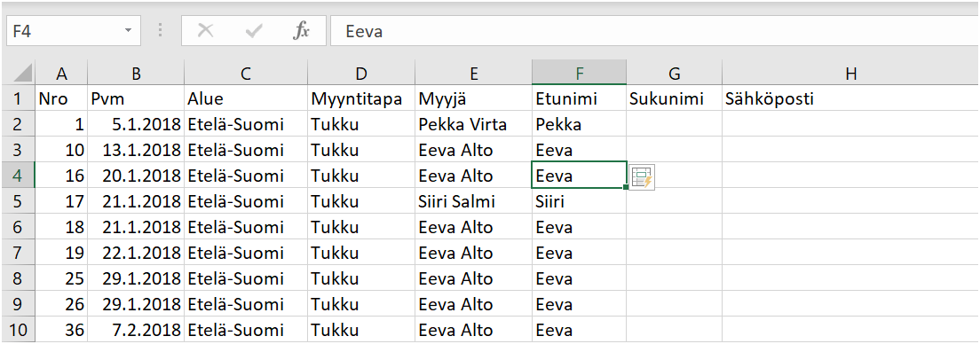Image resolution: width=980 pixels, height=344 pixels.
Task: Click the Nro header cell
Action: click(61, 98)
